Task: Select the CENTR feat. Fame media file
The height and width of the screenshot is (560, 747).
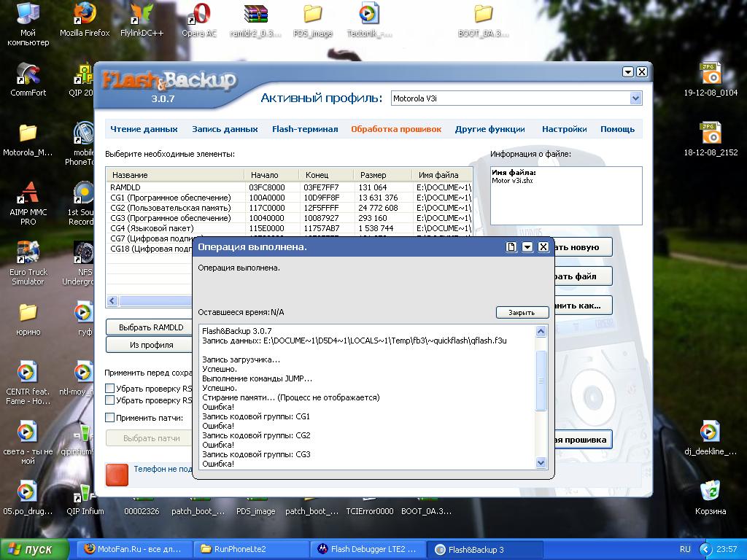Action: pos(28,384)
